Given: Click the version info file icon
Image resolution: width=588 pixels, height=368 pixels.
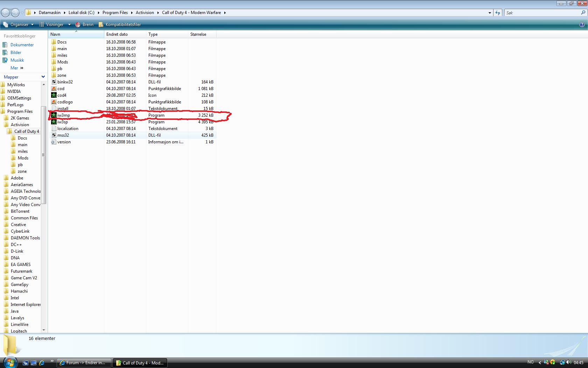Looking at the screenshot, I should (54, 142).
